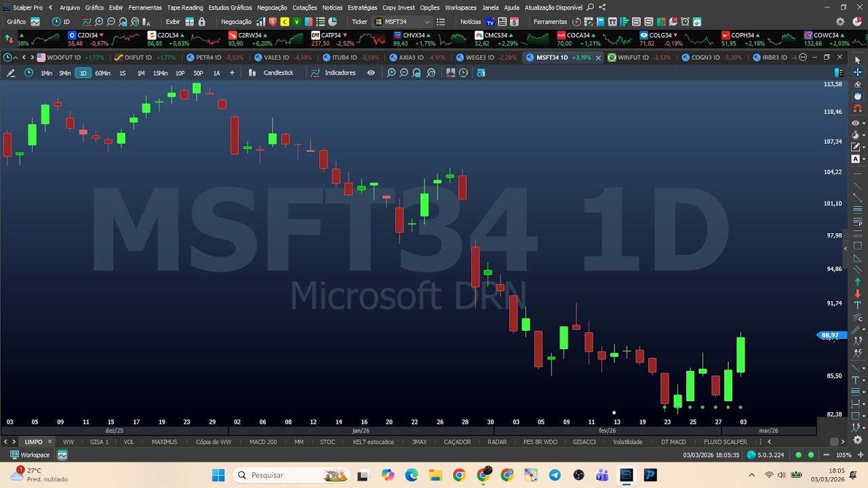This screenshot has width=868, height=488.
Task: Toggle drawings visibility eye in right sidebar
Action: [x=855, y=123]
